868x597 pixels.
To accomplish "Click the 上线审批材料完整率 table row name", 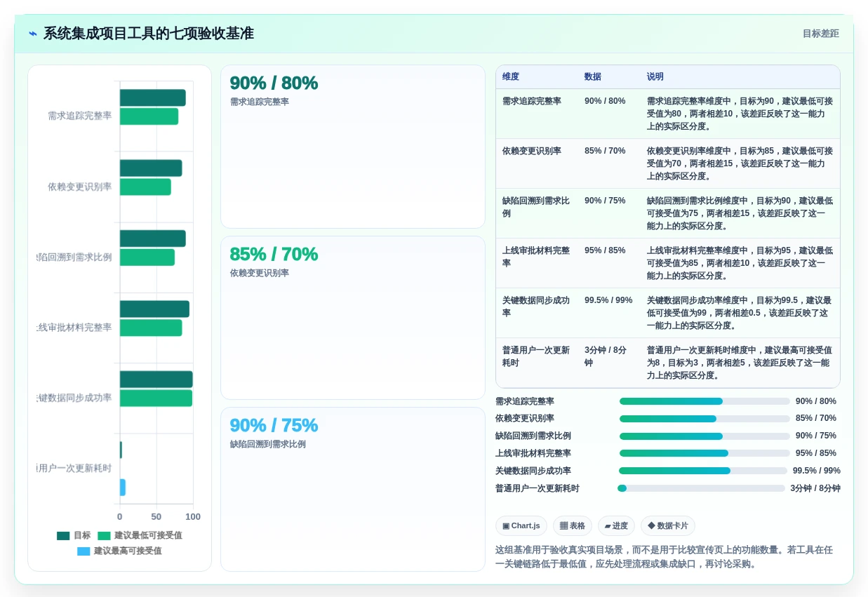I will click(536, 257).
